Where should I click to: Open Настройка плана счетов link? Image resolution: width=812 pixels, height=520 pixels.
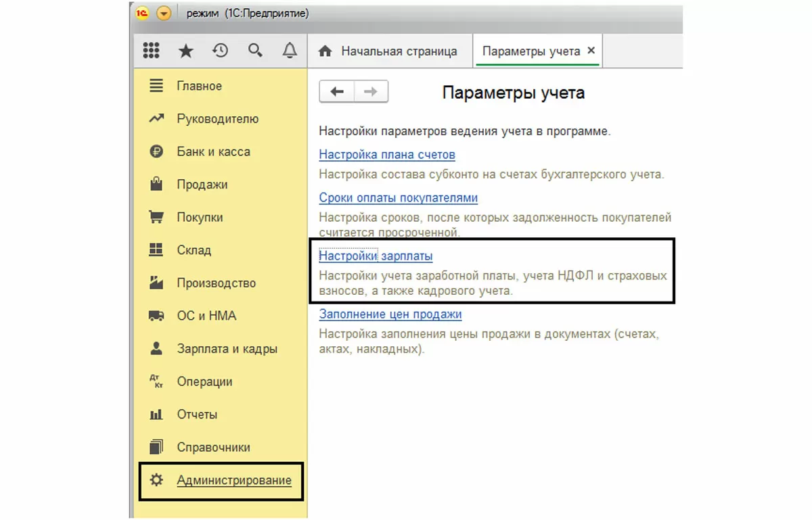coord(386,155)
